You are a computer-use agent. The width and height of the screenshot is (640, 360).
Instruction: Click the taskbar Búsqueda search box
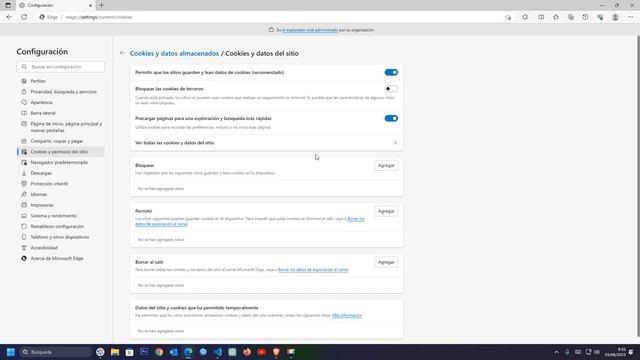coord(56,352)
